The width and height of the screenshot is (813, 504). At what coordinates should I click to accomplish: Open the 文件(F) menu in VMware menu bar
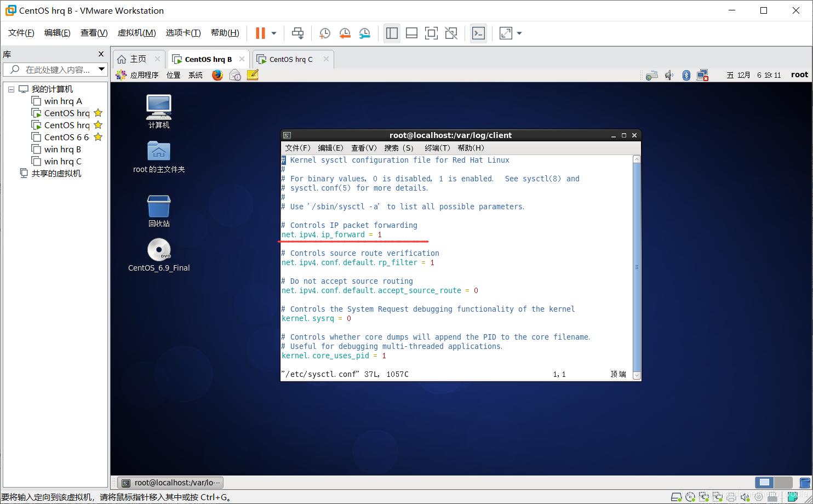21,33
